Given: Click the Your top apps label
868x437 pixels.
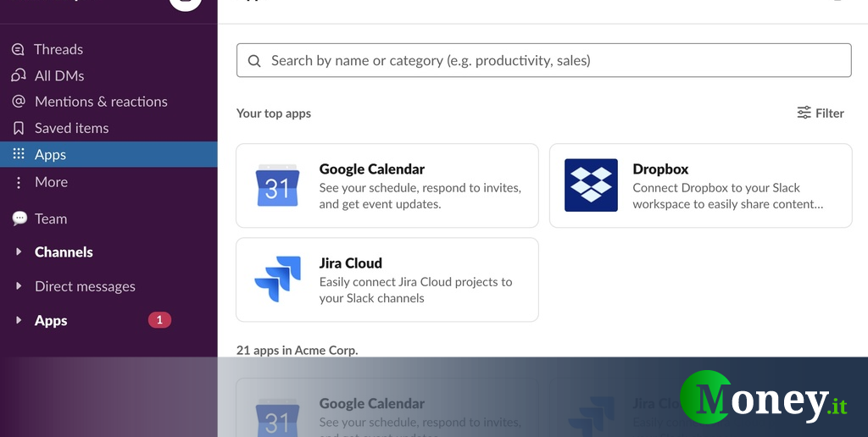Looking at the screenshot, I should pyautogui.click(x=274, y=113).
